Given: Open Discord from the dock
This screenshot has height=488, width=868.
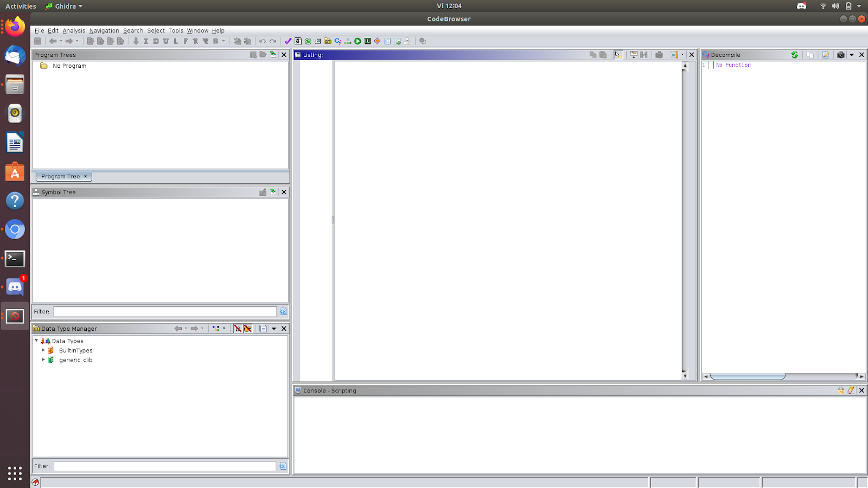Looking at the screenshot, I should click(15, 287).
